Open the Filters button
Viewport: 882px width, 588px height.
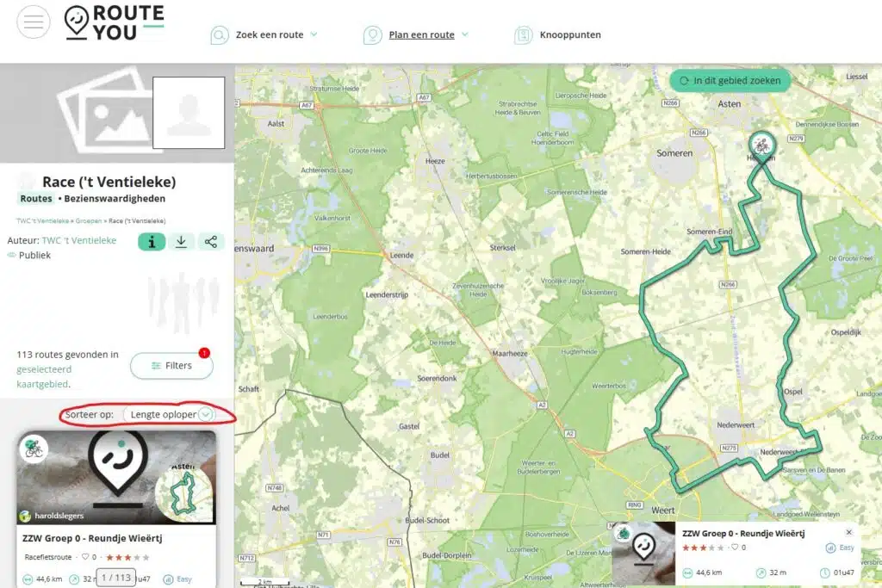coord(171,366)
